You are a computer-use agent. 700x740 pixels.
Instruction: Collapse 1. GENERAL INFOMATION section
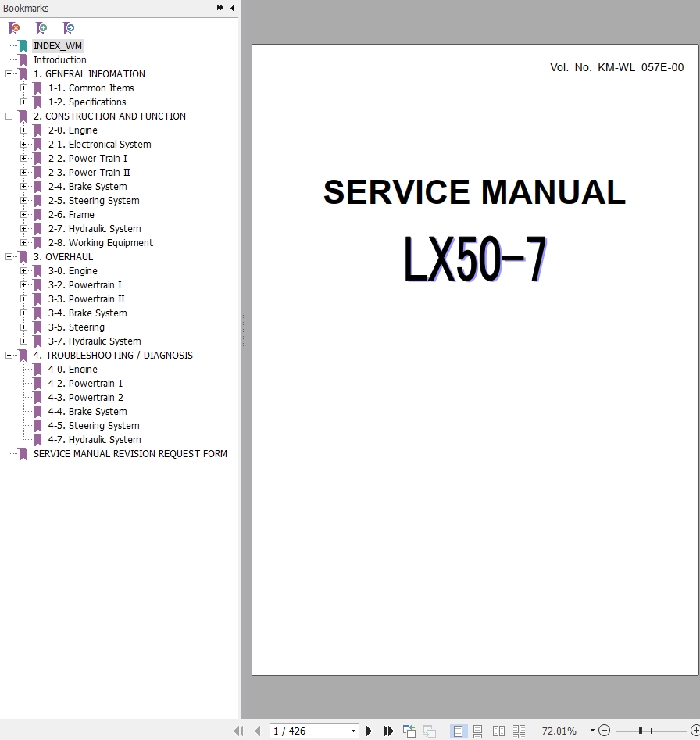point(9,74)
